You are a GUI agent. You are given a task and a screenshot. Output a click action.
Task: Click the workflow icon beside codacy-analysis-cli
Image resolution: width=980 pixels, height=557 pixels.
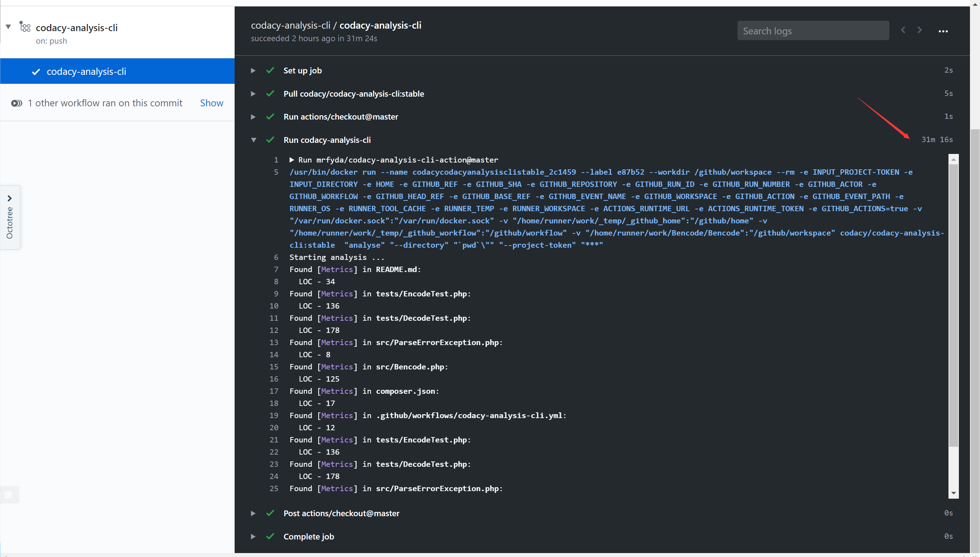coord(25,27)
